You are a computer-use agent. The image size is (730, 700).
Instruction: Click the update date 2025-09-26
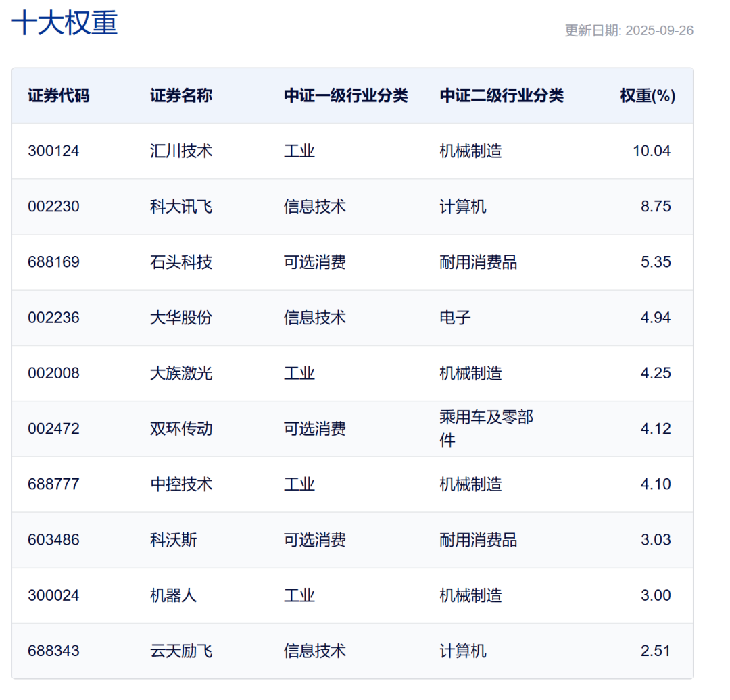coord(659,30)
